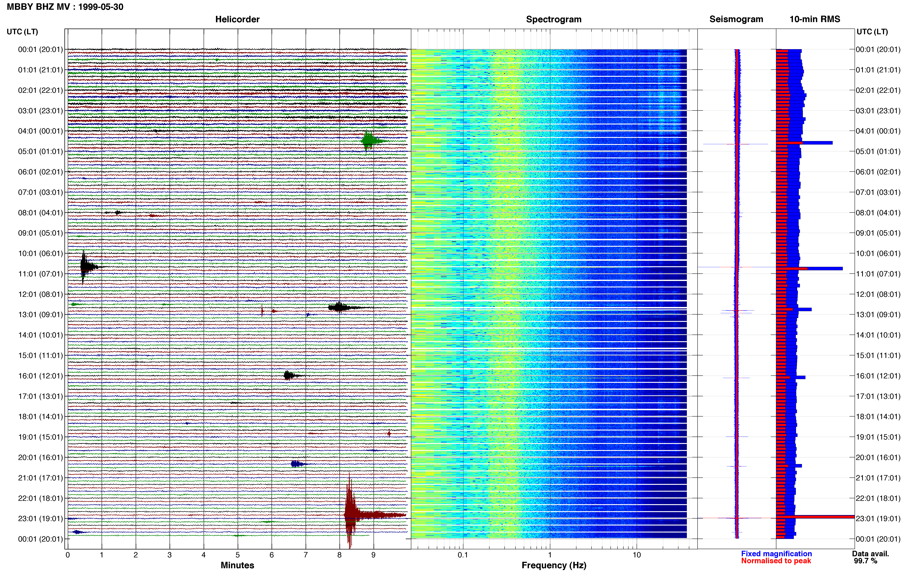Click the small black event at 08:01

pos(118,212)
